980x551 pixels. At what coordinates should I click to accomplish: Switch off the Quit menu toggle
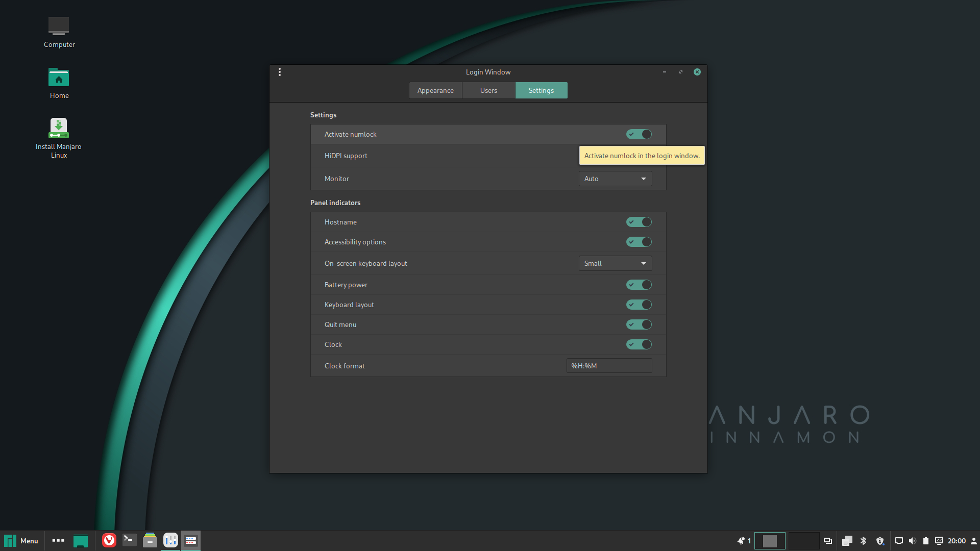(639, 324)
